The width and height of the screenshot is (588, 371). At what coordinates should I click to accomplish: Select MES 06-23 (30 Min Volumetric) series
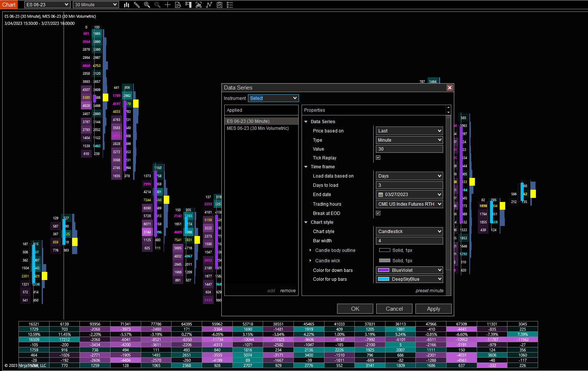pos(258,128)
